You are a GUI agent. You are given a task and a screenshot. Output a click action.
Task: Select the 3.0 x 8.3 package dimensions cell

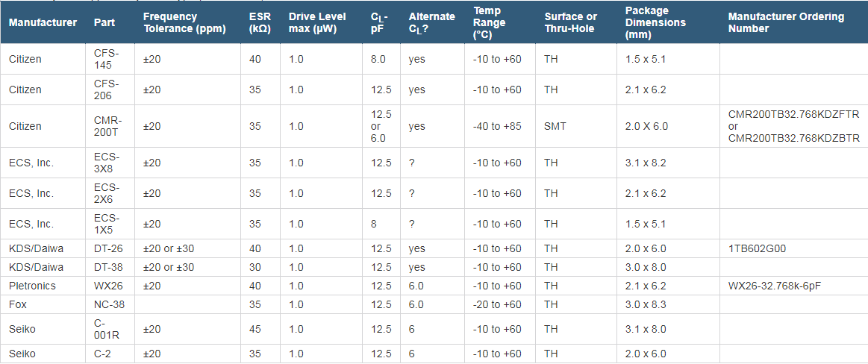(x=646, y=304)
